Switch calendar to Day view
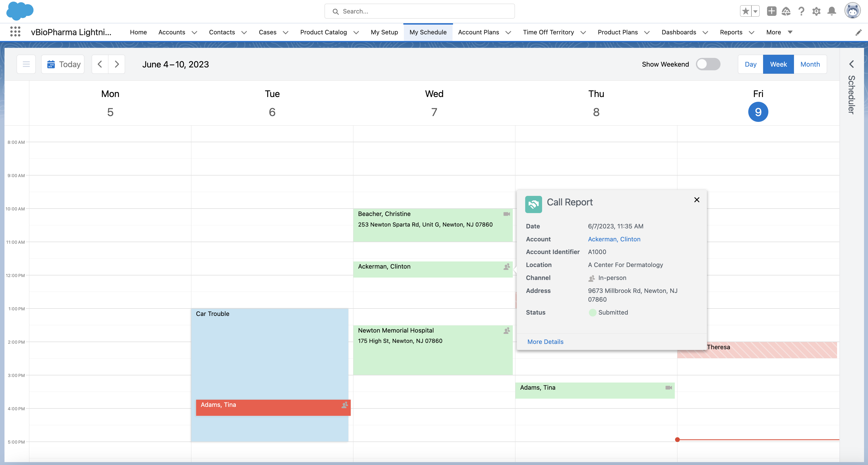Viewport: 868px width, 465px height. (x=750, y=64)
